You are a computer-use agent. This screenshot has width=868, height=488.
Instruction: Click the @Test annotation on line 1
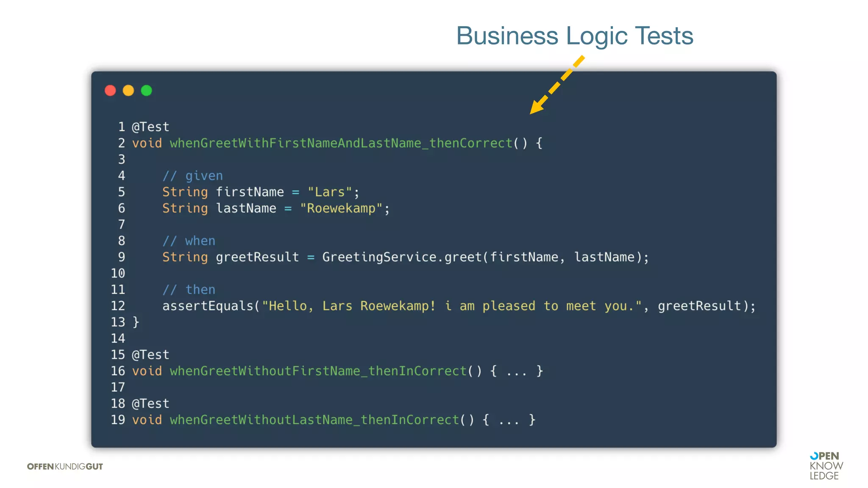pyautogui.click(x=150, y=127)
